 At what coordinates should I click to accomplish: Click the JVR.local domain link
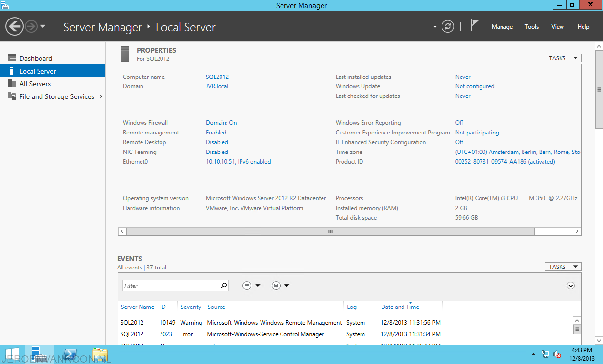pyautogui.click(x=217, y=86)
